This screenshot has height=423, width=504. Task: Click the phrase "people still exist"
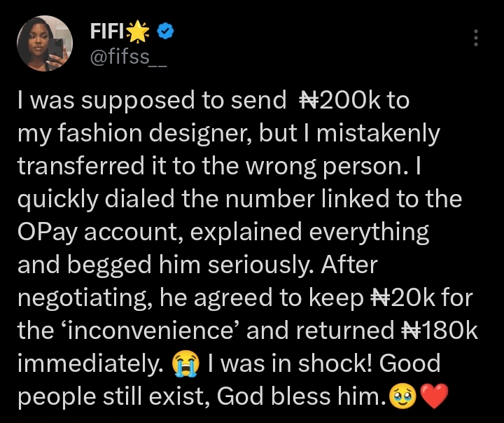point(111,396)
